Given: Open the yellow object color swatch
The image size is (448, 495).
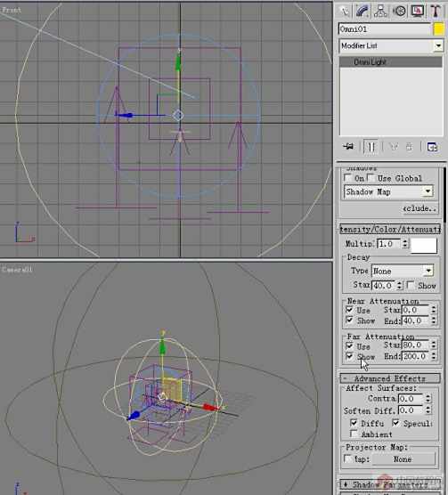Looking at the screenshot, I should [x=439, y=29].
